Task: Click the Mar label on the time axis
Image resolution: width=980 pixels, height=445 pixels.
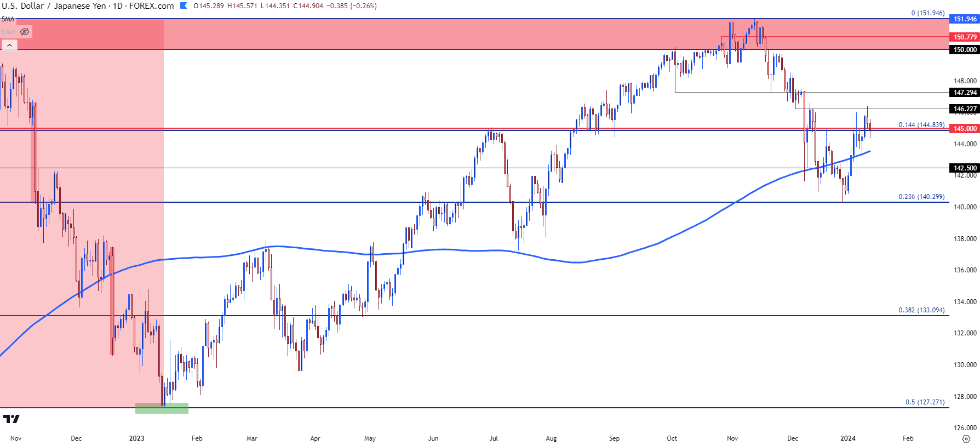Action: (252, 438)
